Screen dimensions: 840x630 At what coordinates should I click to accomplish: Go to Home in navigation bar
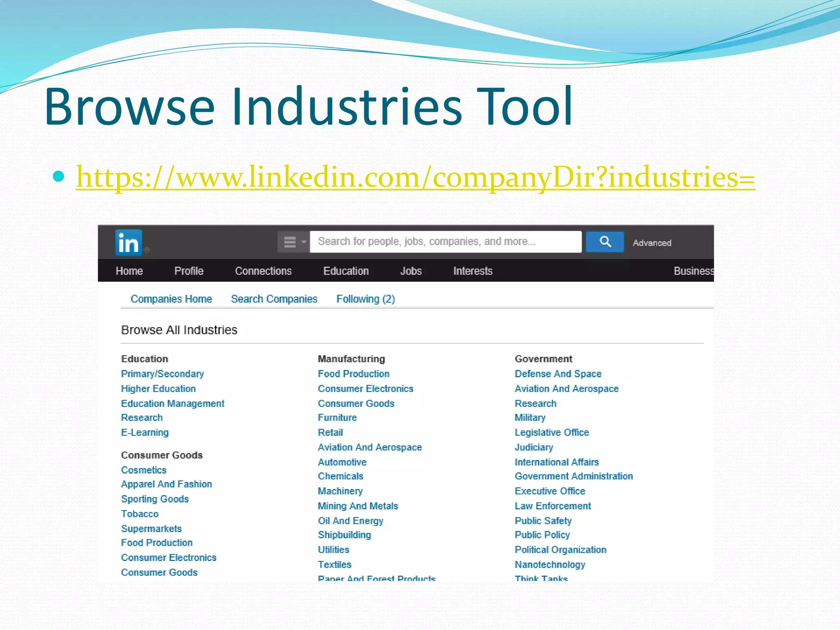pos(129,271)
